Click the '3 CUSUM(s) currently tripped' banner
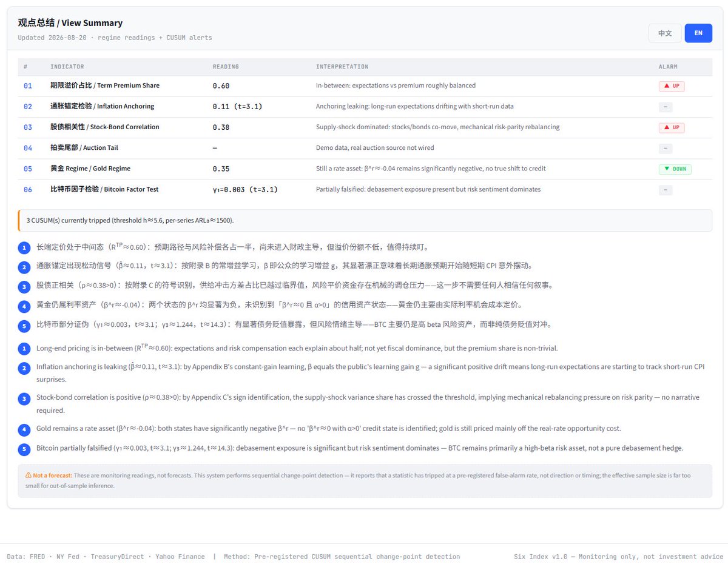This screenshot has width=728, height=564. (365, 220)
